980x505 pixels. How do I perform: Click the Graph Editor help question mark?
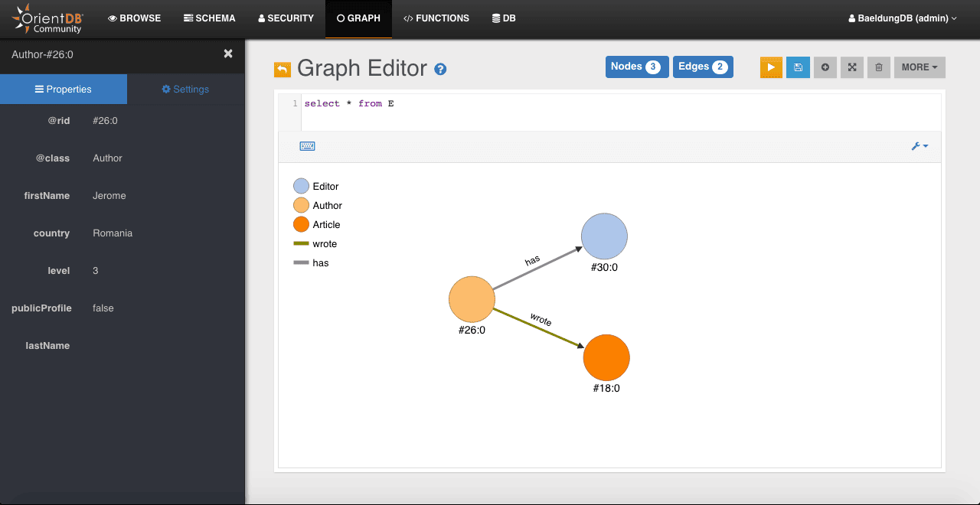440,69
